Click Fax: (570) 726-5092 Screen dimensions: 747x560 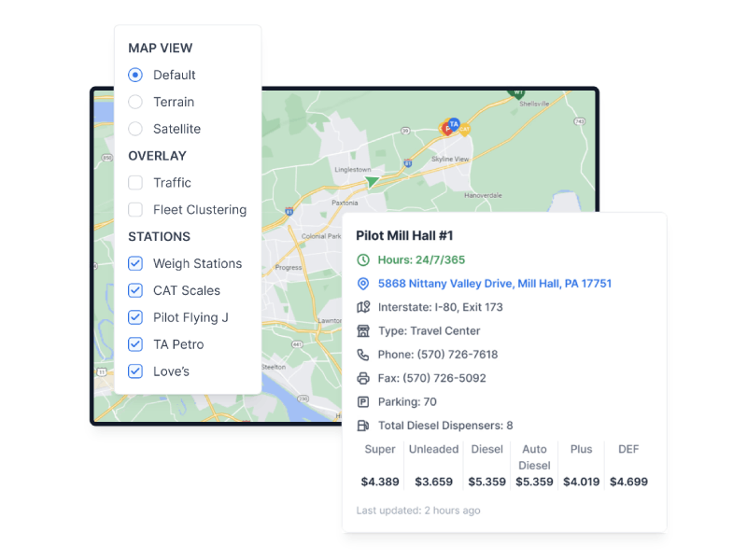(x=431, y=379)
